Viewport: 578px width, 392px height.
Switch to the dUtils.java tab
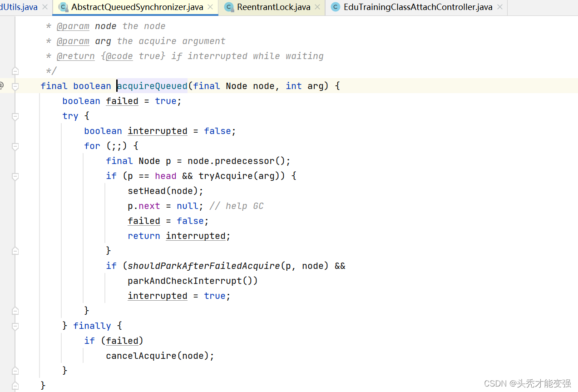click(19, 7)
